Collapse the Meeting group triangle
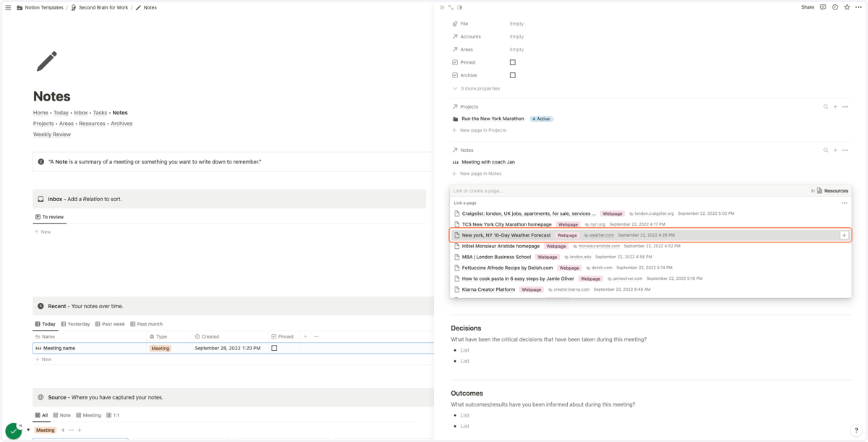Image resolution: width=868 pixels, height=442 pixels. coord(28,430)
